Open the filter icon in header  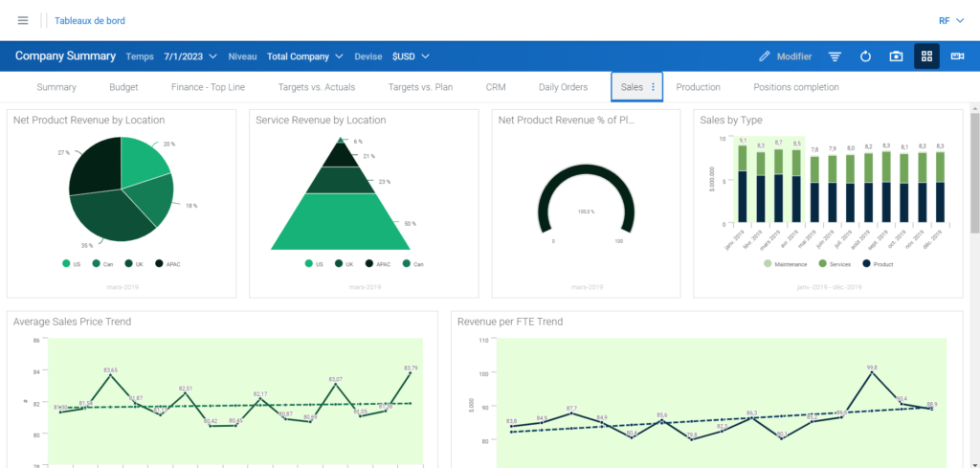(835, 56)
